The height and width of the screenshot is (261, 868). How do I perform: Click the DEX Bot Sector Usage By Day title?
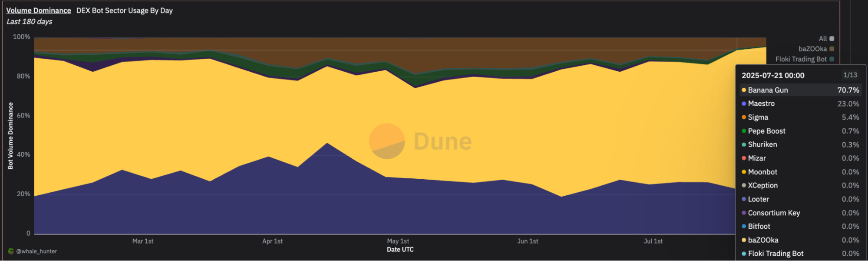pos(125,10)
